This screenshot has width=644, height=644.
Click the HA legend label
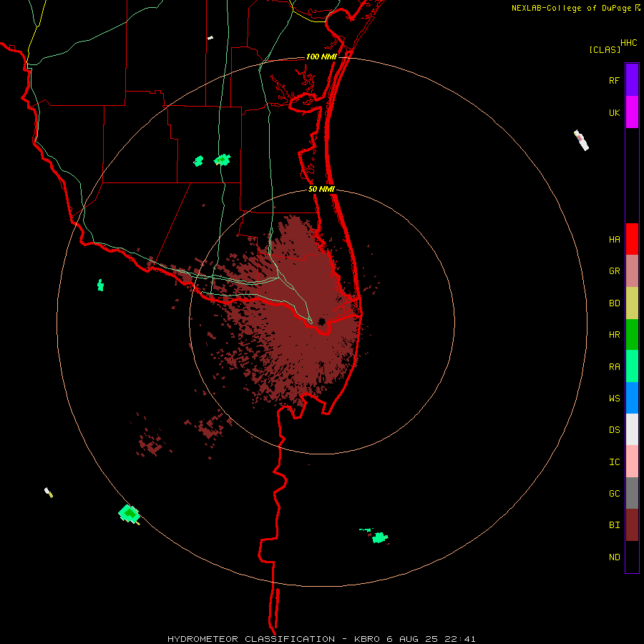(x=614, y=240)
